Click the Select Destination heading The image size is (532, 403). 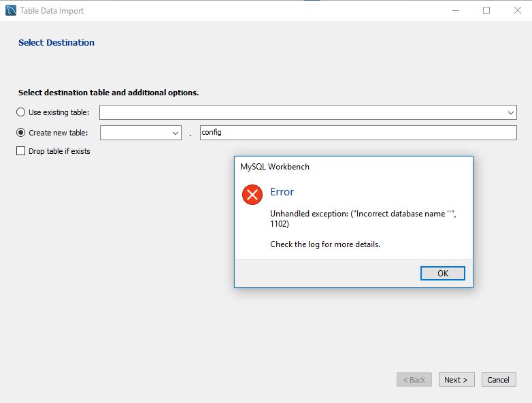(x=56, y=42)
